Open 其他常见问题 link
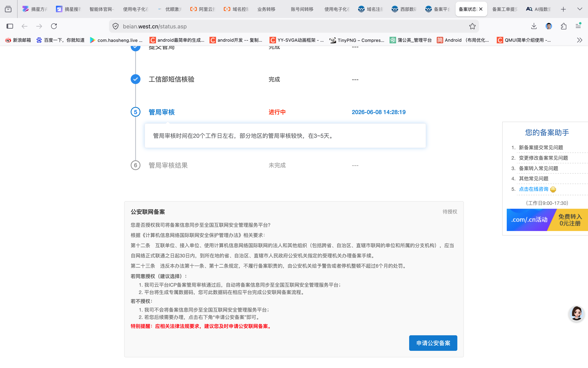 point(533,179)
